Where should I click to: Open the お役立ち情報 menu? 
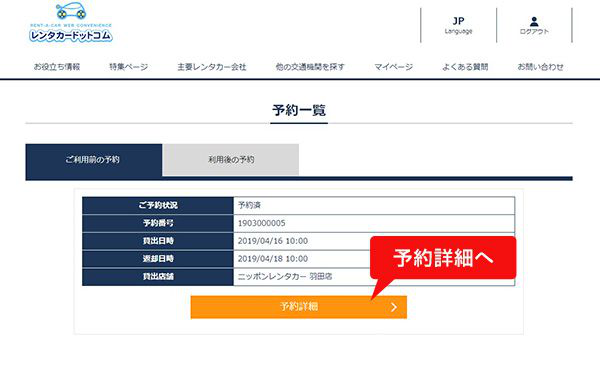point(57,67)
